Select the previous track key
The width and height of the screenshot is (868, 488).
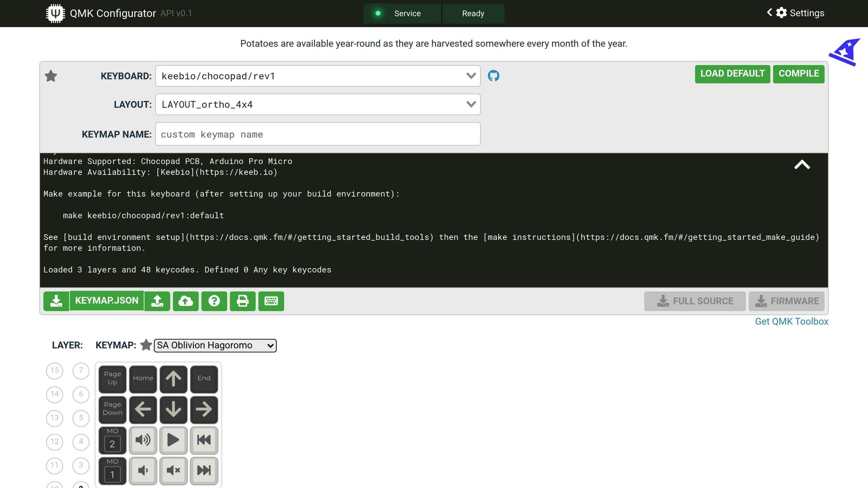[204, 440]
